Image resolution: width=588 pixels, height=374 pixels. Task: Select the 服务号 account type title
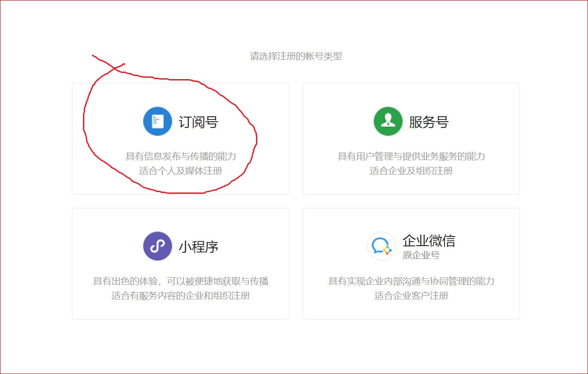tap(429, 122)
